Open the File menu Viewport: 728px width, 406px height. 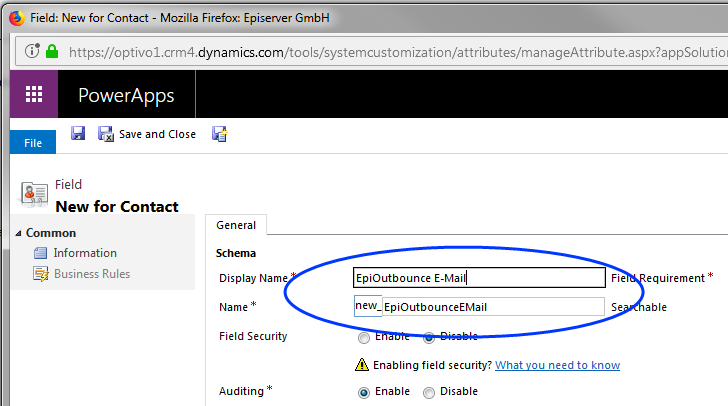click(32, 143)
